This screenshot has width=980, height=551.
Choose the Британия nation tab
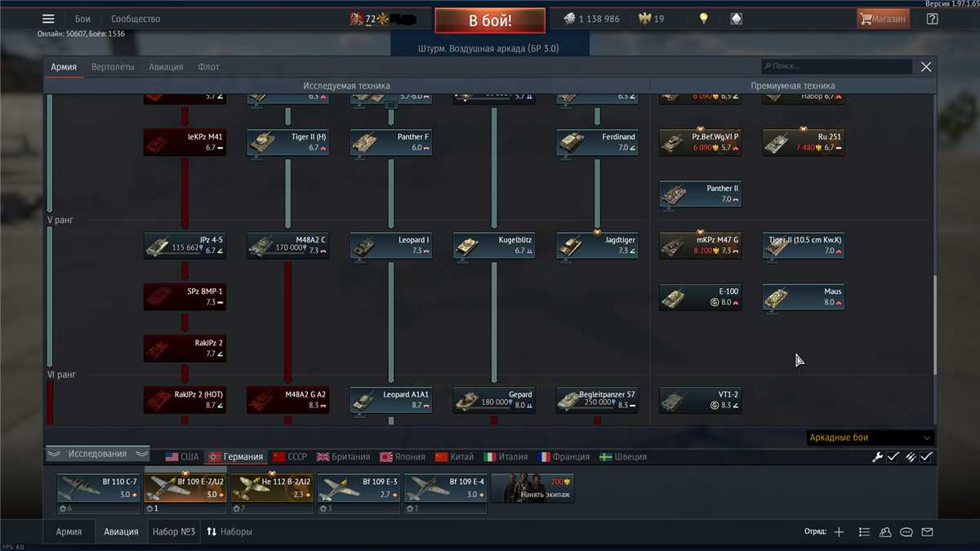click(x=343, y=457)
